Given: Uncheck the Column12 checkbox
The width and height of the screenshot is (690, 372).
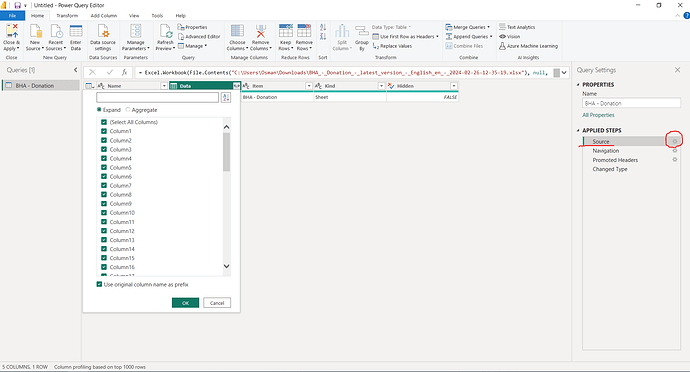Looking at the screenshot, I should click(x=104, y=231).
